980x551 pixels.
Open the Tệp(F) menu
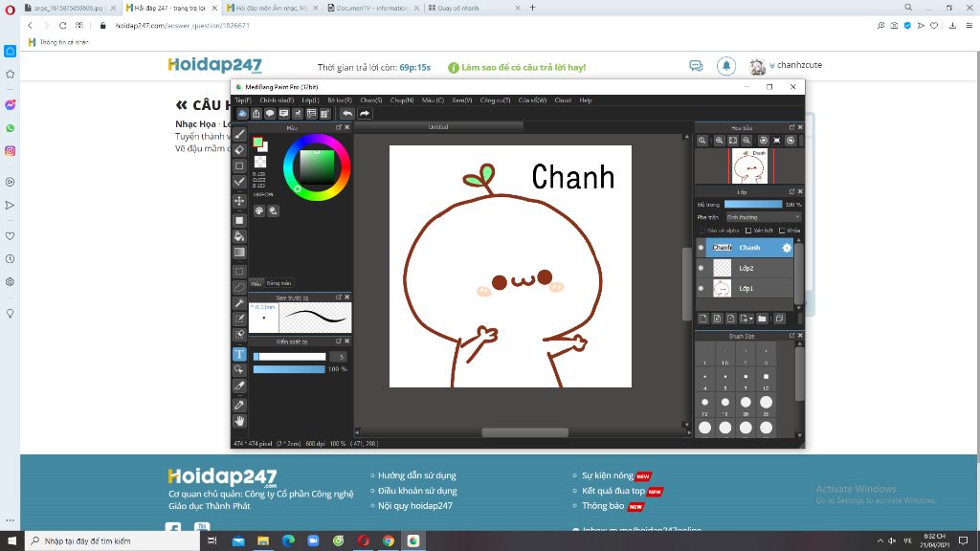coord(243,99)
